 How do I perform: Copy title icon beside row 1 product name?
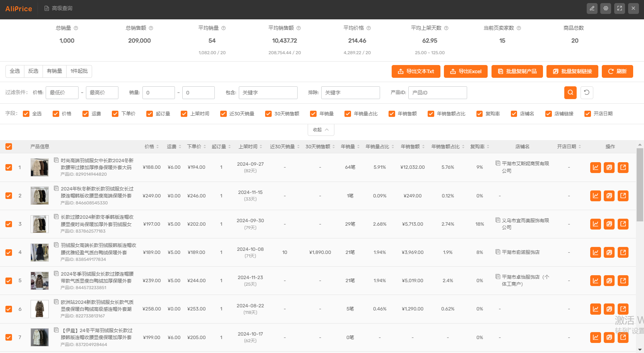(x=56, y=160)
